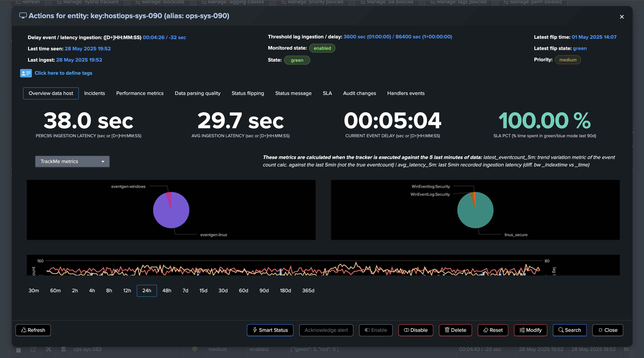Click the Reset eraser button
644x358 pixels.
pos(493,330)
